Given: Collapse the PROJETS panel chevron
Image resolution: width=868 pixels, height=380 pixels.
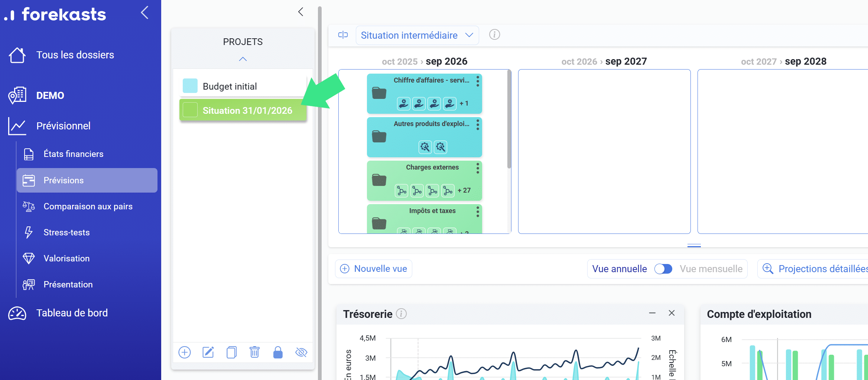Looking at the screenshot, I should [x=243, y=59].
